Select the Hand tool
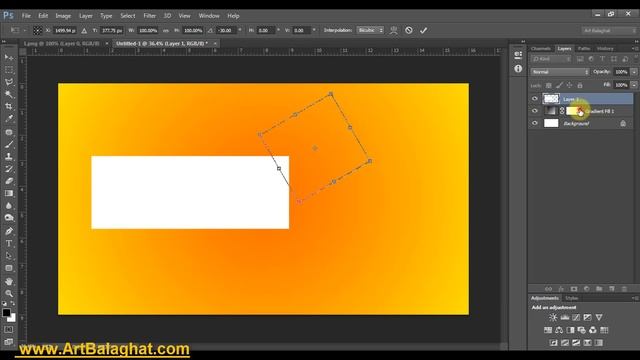Image resolution: width=640 pixels, height=360 pixels. coord(9,282)
